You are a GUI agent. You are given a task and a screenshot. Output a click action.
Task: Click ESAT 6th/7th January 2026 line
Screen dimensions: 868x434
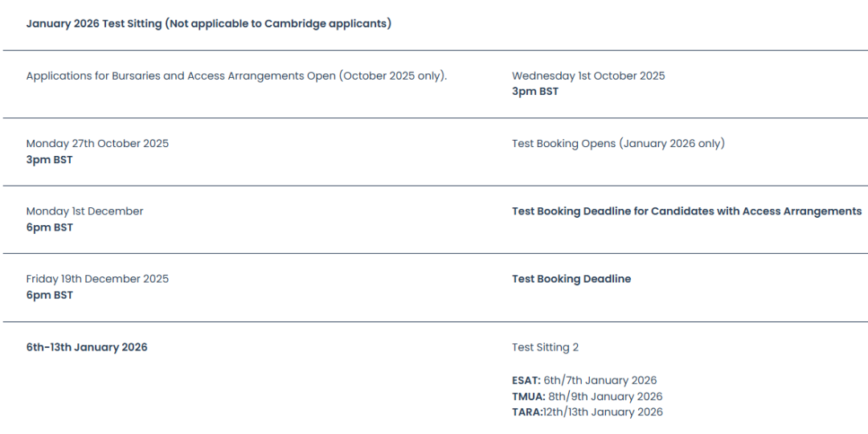584,381
